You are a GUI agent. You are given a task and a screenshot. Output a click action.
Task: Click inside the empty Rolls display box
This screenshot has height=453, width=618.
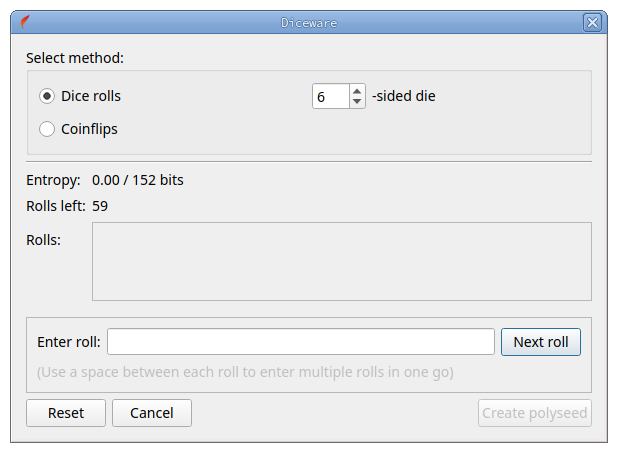pyautogui.click(x=342, y=261)
